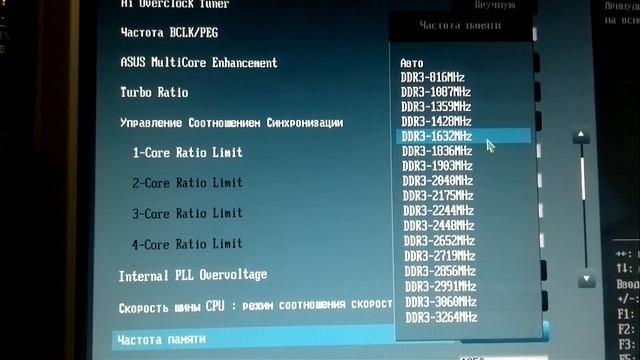Select Ai Overclock Tuner row
The image size is (640, 360).
tap(175, 4)
